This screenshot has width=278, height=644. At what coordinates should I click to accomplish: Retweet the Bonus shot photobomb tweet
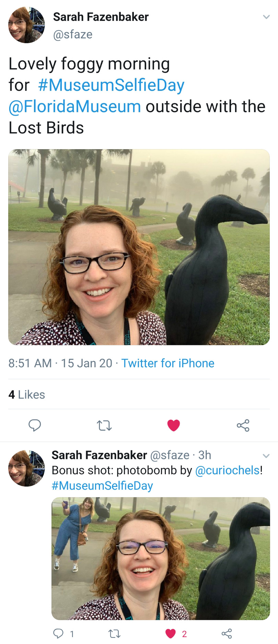pyautogui.click(x=114, y=634)
